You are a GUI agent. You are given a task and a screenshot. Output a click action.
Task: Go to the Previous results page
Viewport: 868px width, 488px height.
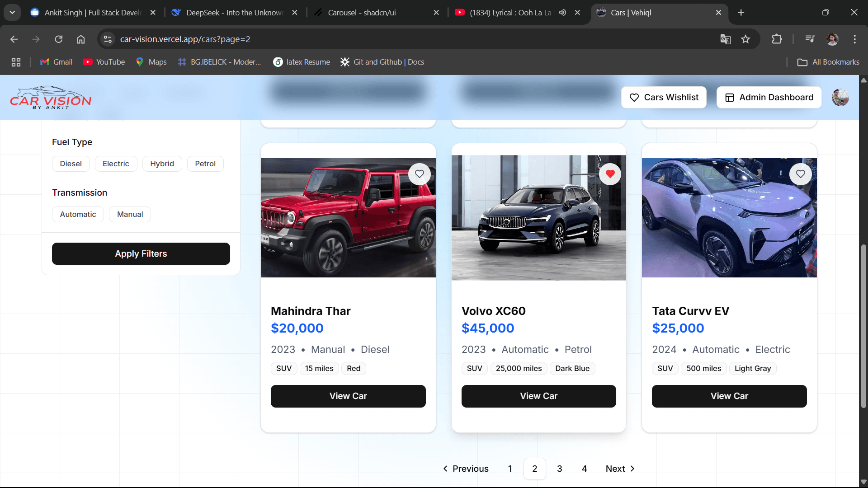tap(466, 469)
